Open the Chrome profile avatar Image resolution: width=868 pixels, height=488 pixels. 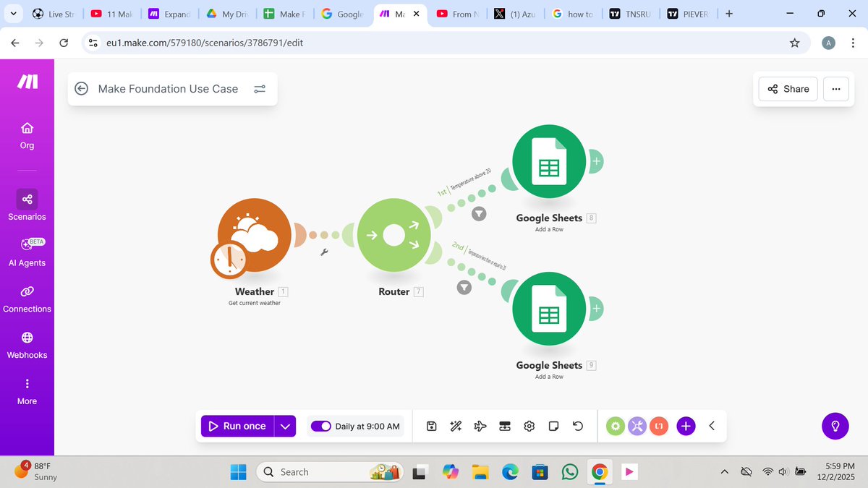click(829, 43)
